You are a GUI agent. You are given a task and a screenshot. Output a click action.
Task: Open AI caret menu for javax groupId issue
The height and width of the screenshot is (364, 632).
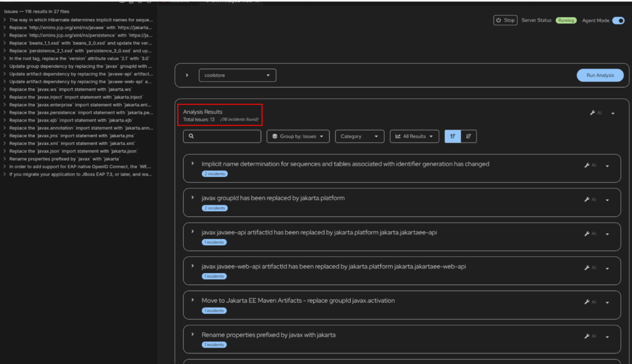(607, 200)
